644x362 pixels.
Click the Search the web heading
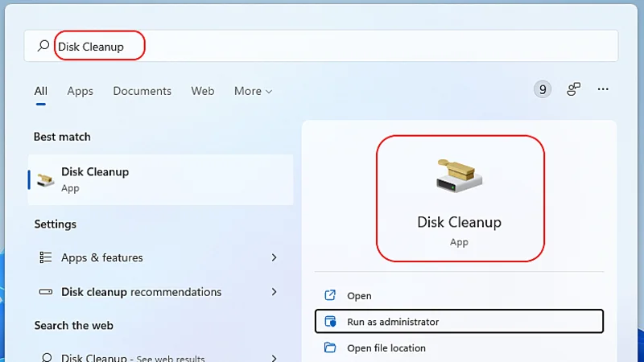pos(73,326)
